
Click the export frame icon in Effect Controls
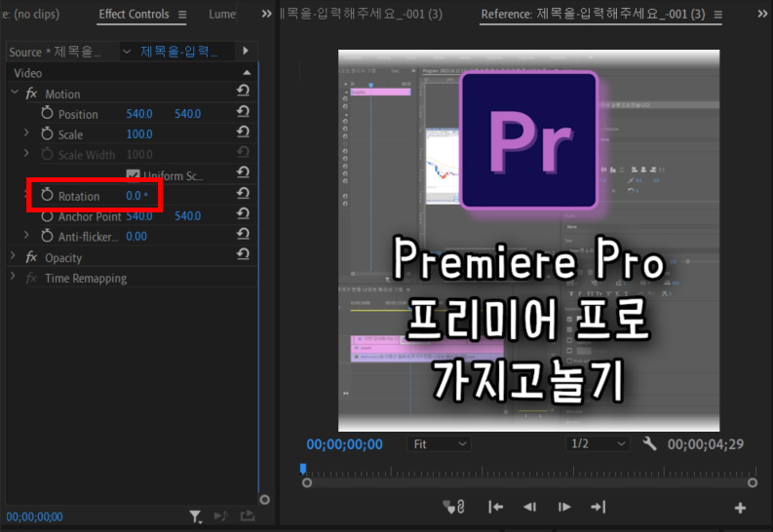tap(248, 515)
